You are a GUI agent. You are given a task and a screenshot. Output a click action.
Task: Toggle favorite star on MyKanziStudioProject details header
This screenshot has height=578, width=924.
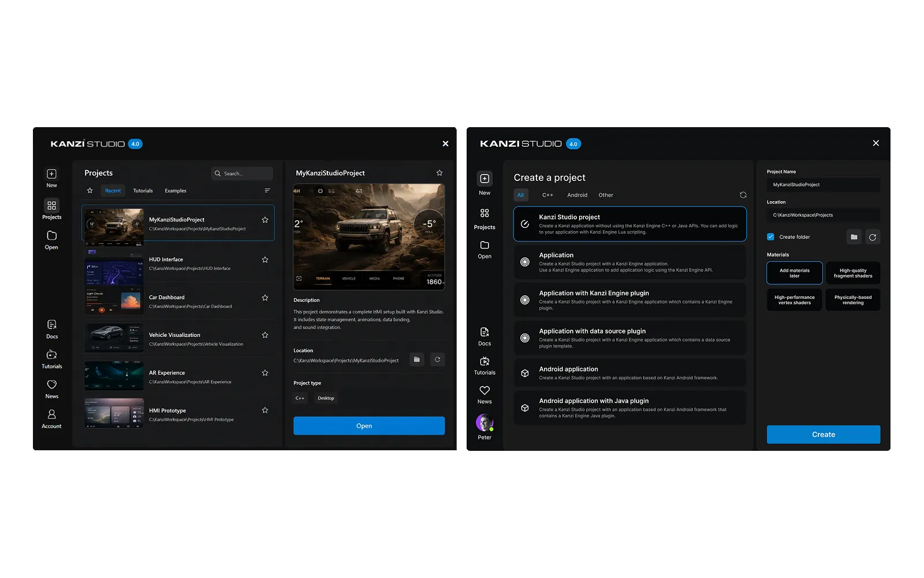[x=439, y=173]
